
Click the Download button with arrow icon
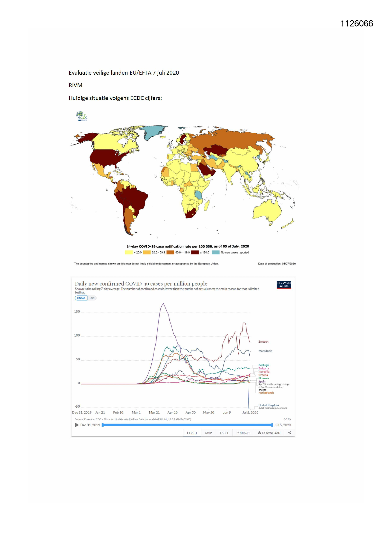(x=269, y=433)
